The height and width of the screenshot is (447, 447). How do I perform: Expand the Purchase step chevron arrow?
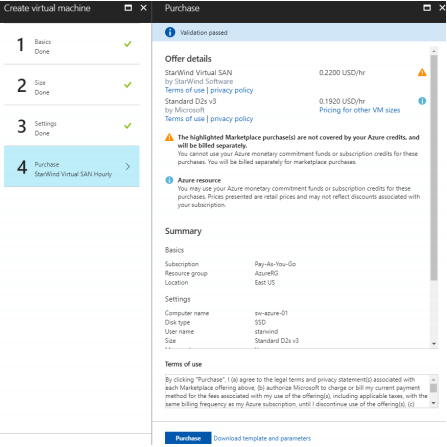128,166
